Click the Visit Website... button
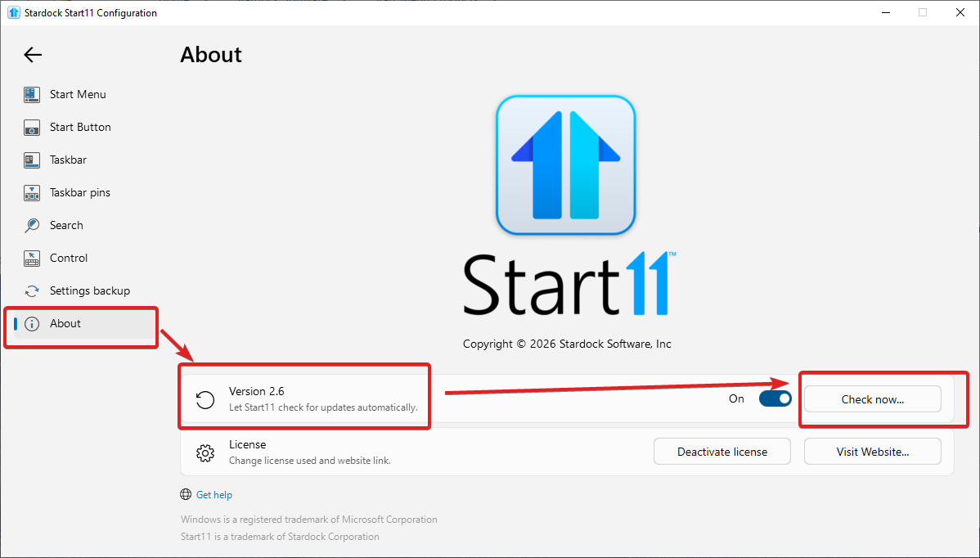Viewport: 980px width, 558px height. click(x=872, y=452)
